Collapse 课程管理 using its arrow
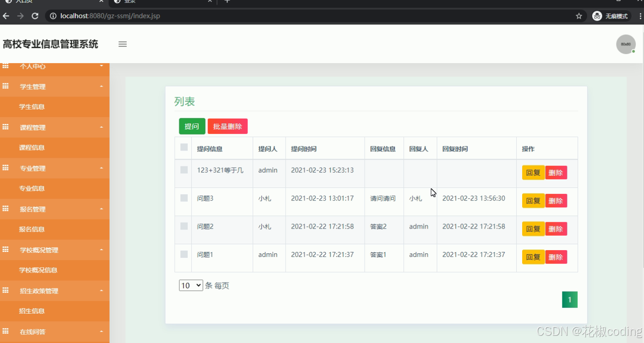 point(102,128)
